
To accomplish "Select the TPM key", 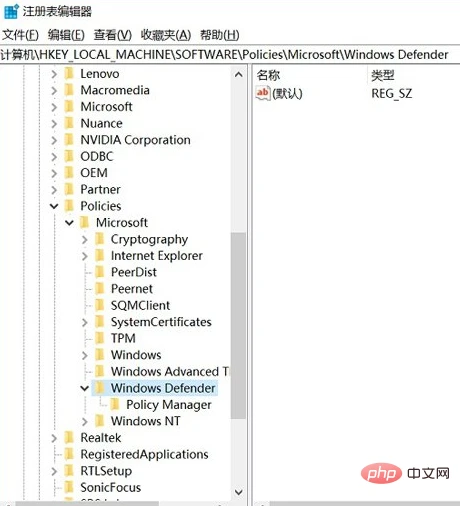I will 123,338.
